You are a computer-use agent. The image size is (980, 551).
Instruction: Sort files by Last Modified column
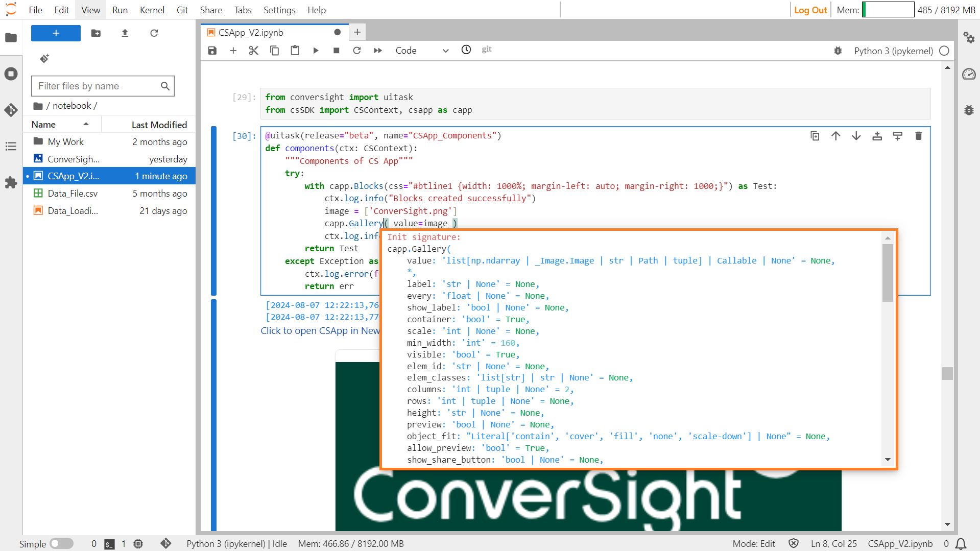point(149,125)
